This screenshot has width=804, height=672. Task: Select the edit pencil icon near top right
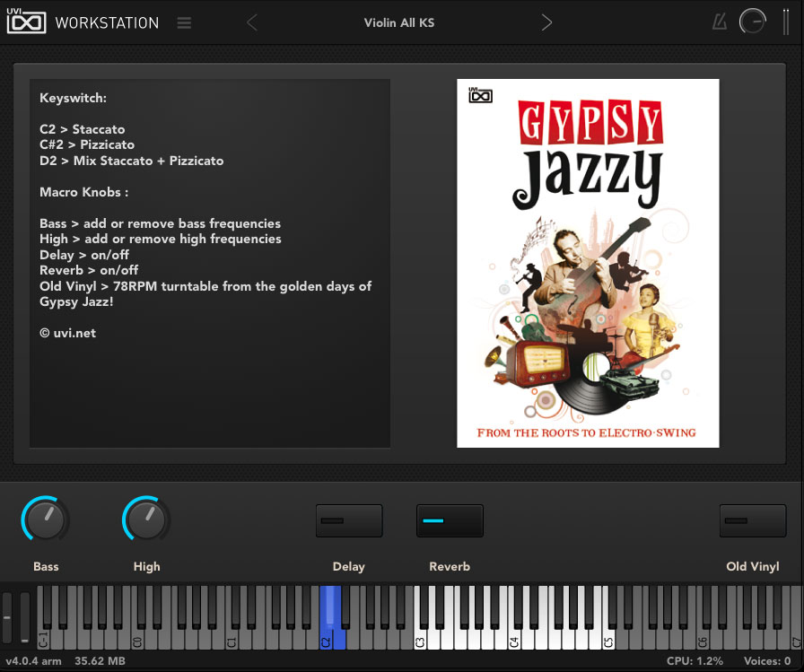point(719,21)
